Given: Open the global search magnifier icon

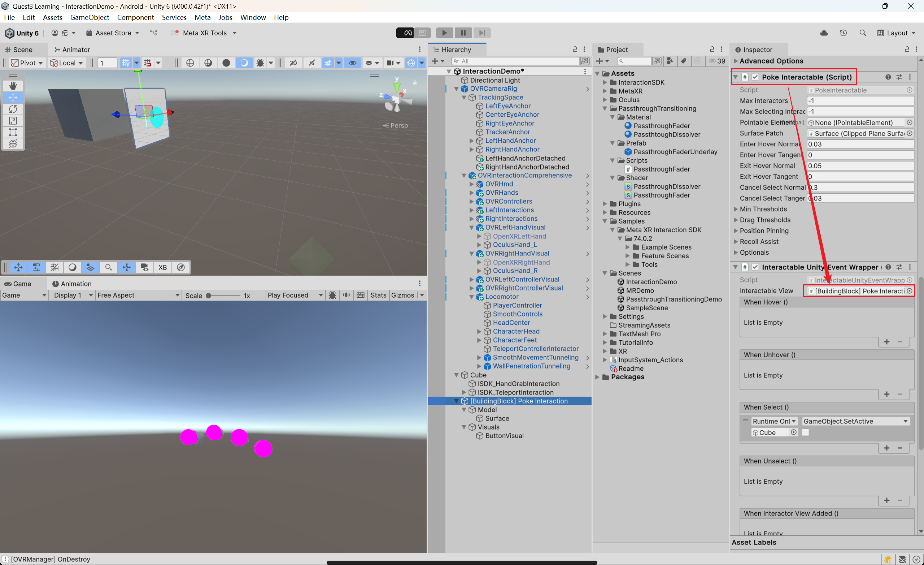Looking at the screenshot, I should pos(863,33).
